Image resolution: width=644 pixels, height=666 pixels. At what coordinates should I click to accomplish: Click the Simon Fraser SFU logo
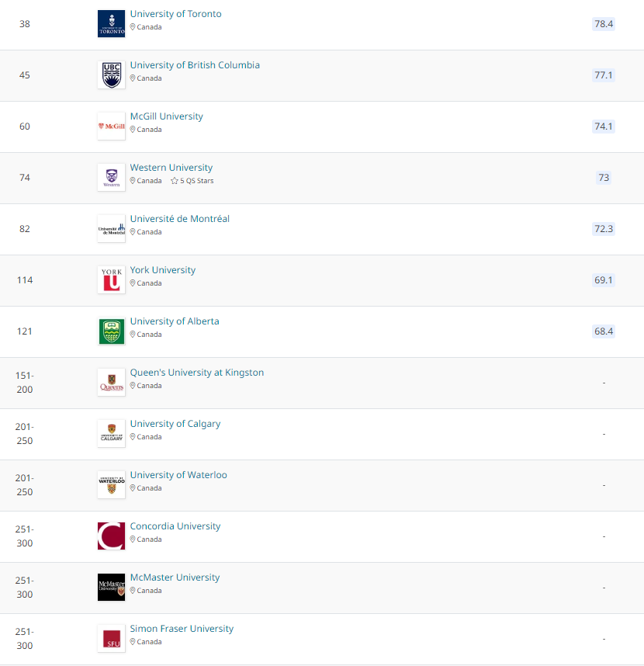(x=111, y=639)
